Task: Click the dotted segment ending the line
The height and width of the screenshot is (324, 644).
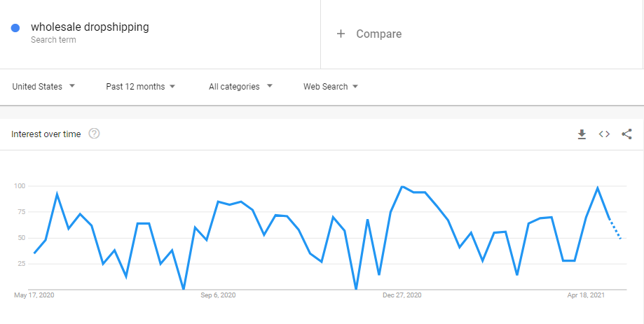Action: point(615,230)
